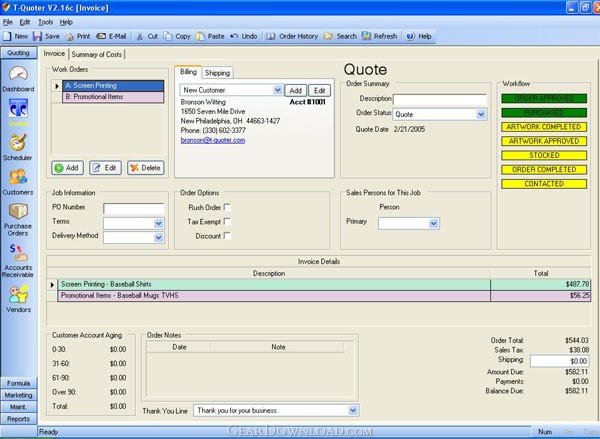The width and height of the screenshot is (600, 439).
Task: Click the PURCHASED workflow bar
Action: [x=544, y=113]
